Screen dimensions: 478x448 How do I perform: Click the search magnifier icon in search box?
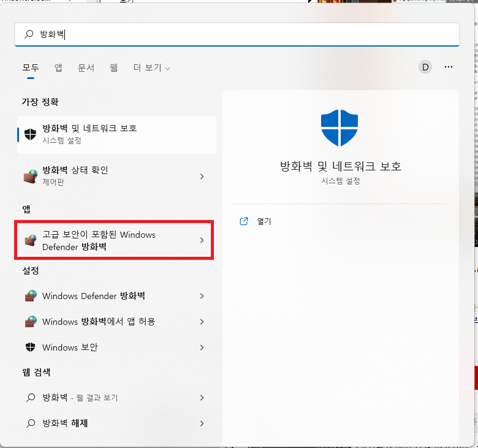coord(29,34)
